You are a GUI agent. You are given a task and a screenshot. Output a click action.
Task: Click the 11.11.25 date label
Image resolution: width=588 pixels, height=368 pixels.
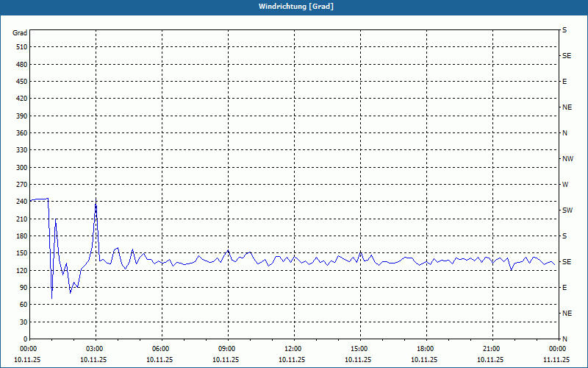point(556,360)
